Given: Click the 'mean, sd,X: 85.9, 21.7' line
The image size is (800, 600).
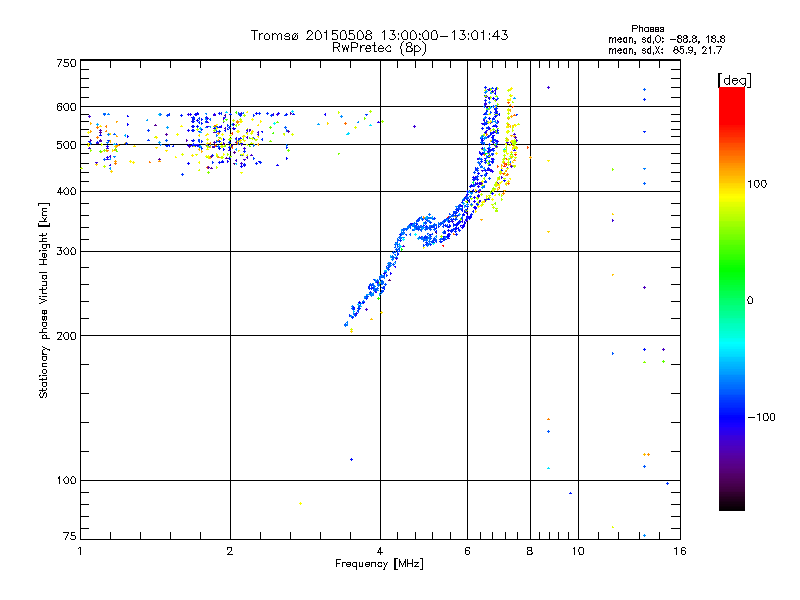Looking at the screenshot, I should pos(665,51).
